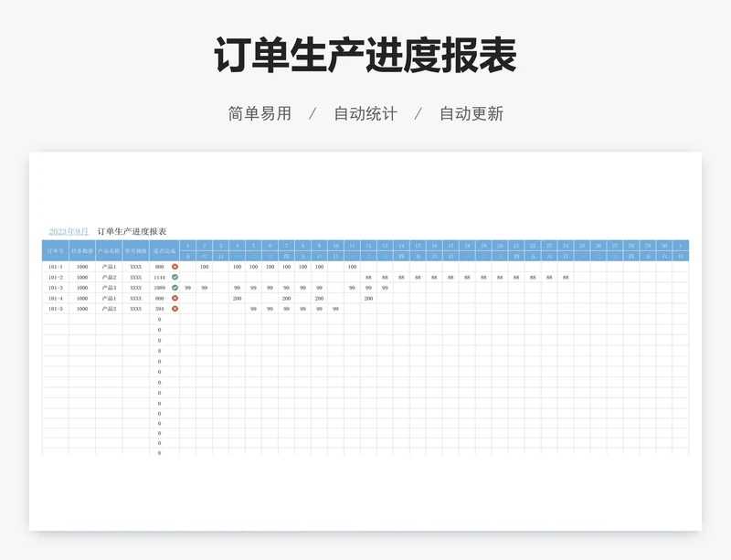Select the 200 cell under day 7 for 101-4
The height and width of the screenshot is (560, 731).
pyautogui.click(x=286, y=299)
